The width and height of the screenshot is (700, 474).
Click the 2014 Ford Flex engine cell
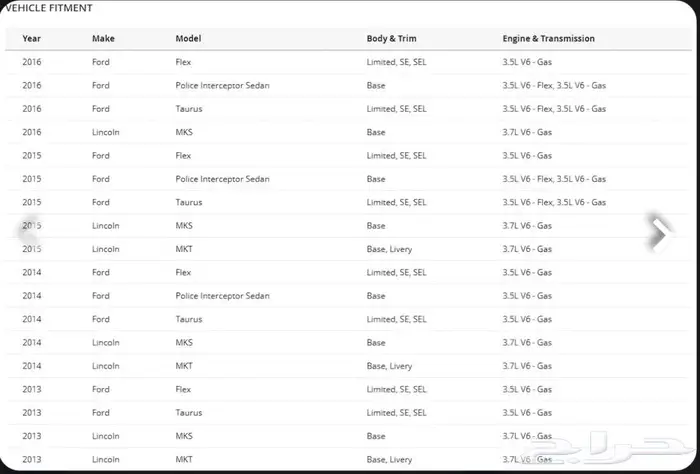click(527, 272)
